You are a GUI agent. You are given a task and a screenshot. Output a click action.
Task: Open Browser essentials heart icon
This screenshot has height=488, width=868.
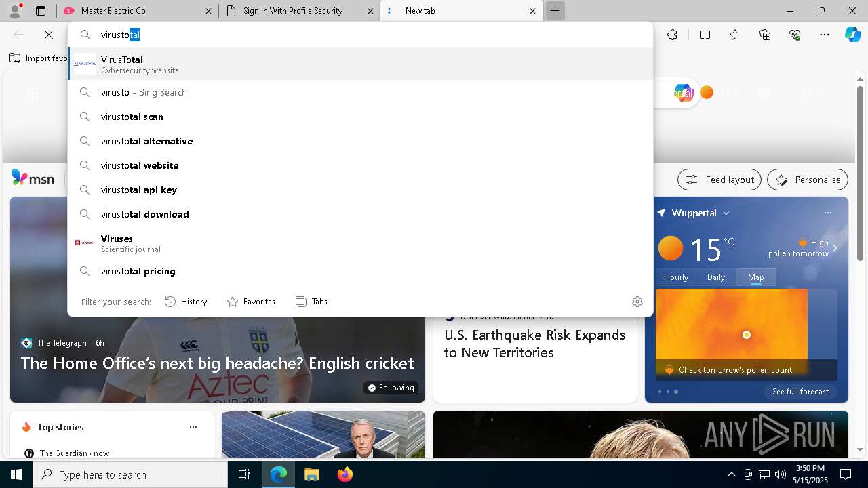coord(795,35)
